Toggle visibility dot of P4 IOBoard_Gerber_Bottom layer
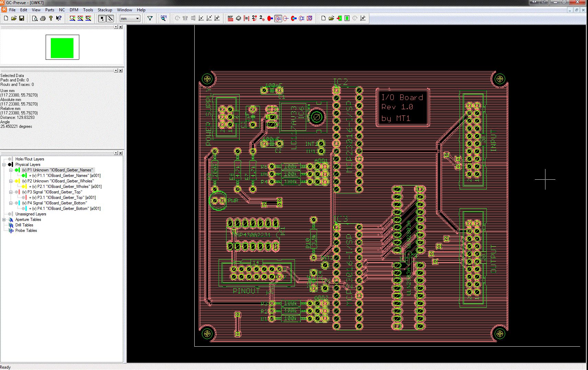The width and height of the screenshot is (588, 370). 16,203
